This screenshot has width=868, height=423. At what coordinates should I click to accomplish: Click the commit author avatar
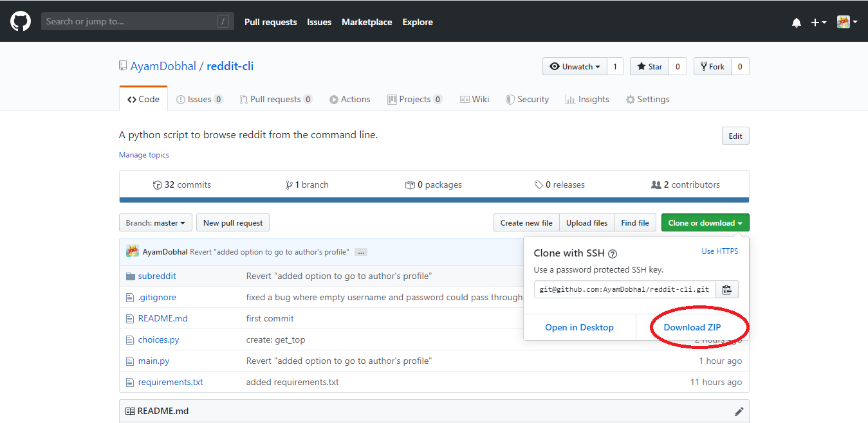pyautogui.click(x=133, y=251)
